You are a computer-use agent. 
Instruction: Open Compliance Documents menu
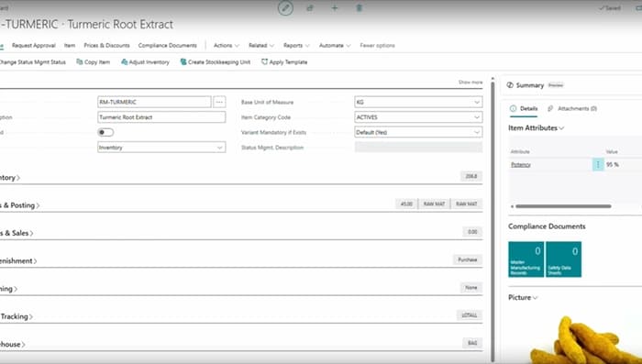(x=168, y=46)
